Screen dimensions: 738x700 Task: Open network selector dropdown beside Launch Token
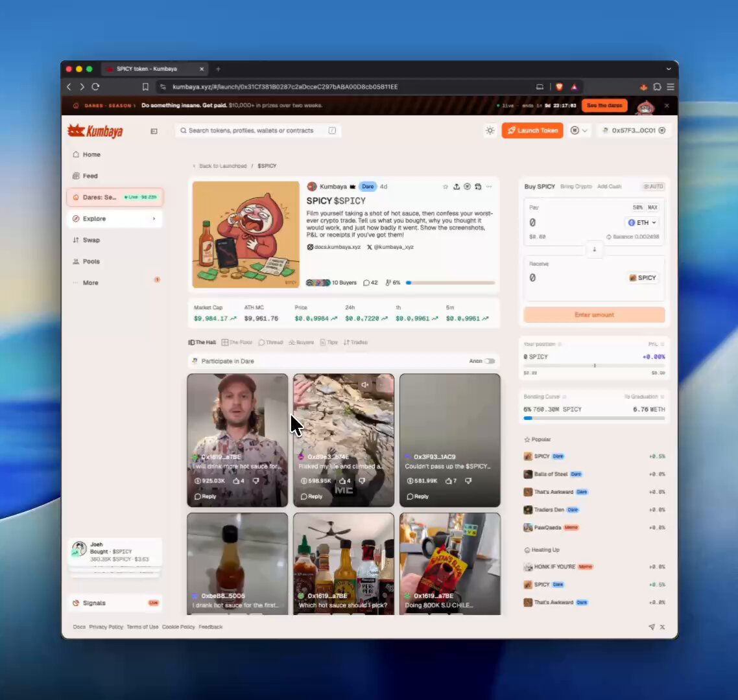[x=579, y=130]
